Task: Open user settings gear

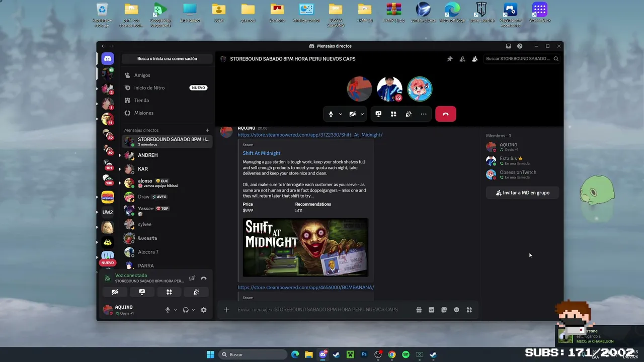Action: pos(204,310)
